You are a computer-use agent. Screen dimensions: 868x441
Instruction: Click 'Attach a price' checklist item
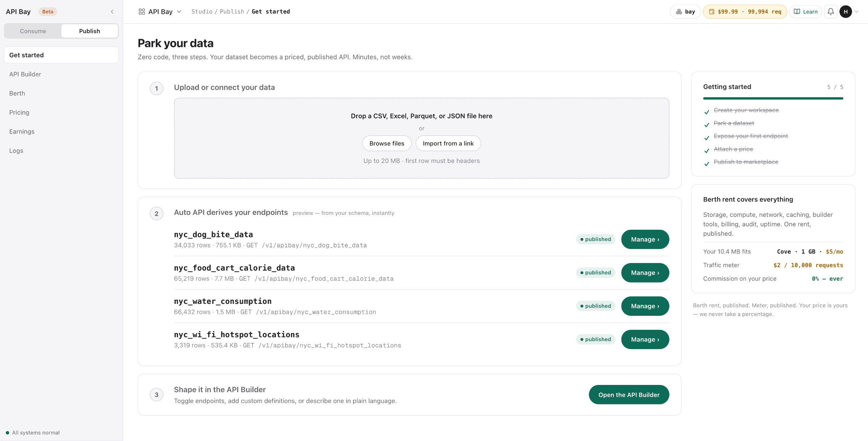click(x=733, y=149)
